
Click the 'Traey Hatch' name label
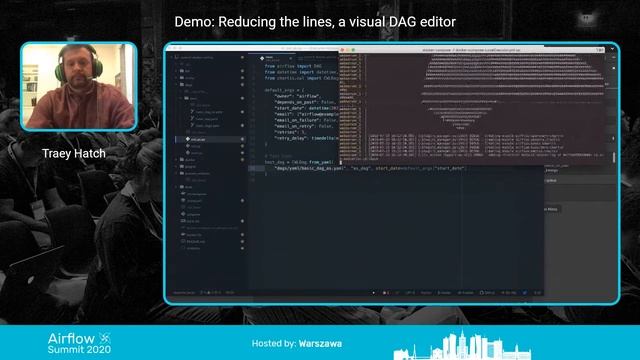[x=74, y=153]
